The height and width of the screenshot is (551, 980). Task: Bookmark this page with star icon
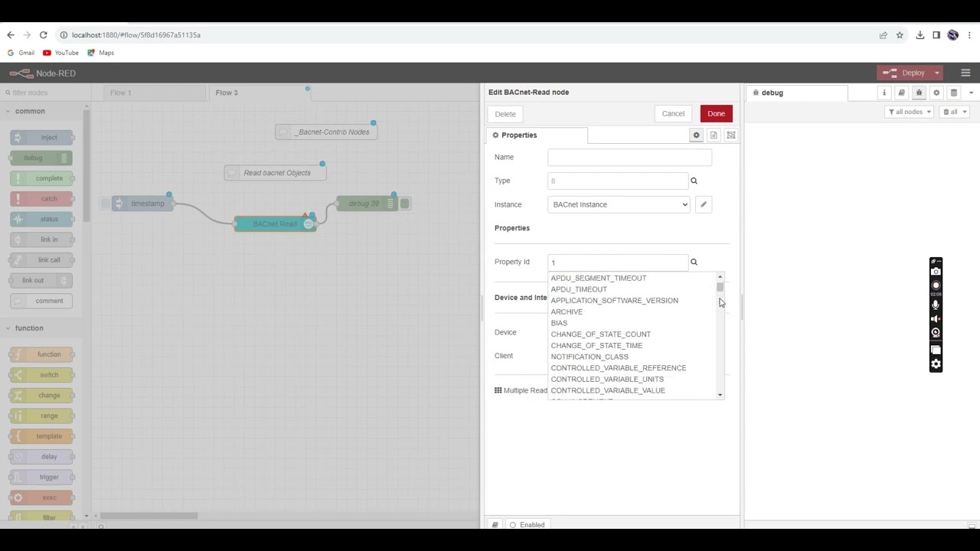click(900, 35)
